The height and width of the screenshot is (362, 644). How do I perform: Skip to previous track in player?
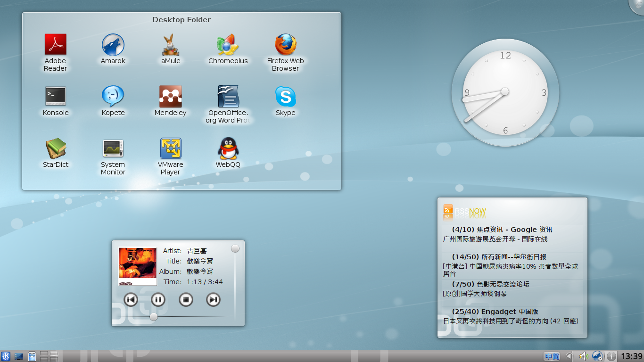131,299
